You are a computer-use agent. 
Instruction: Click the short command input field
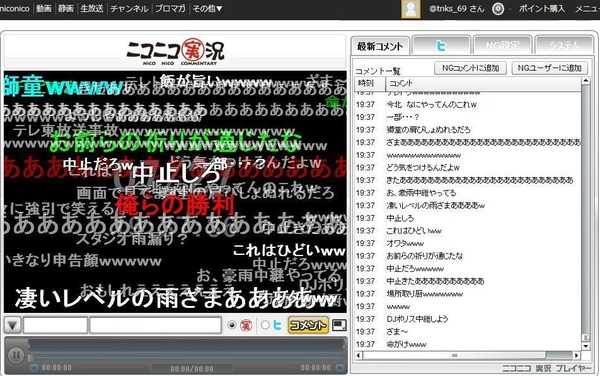tap(55, 325)
